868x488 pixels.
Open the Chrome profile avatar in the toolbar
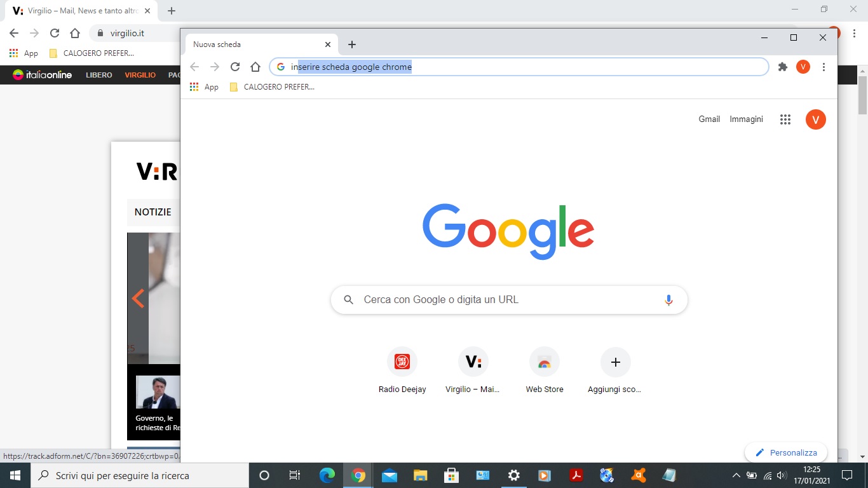[x=803, y=67]
